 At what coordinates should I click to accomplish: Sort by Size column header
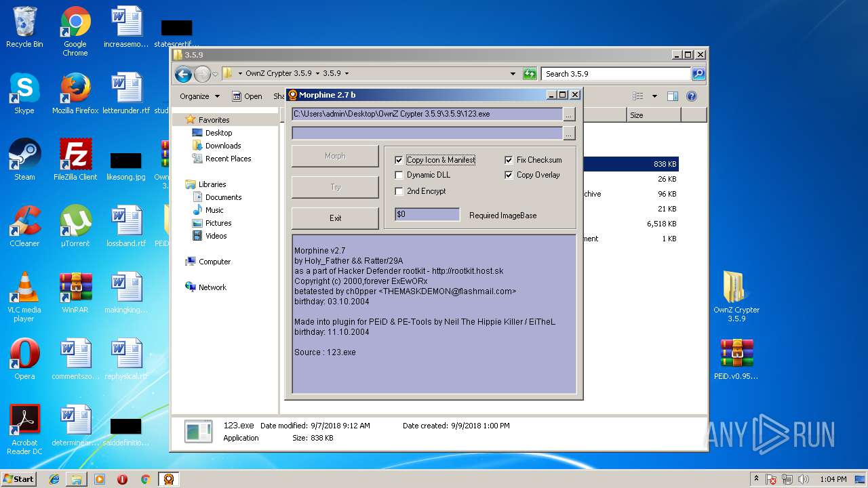pos(654,115)
